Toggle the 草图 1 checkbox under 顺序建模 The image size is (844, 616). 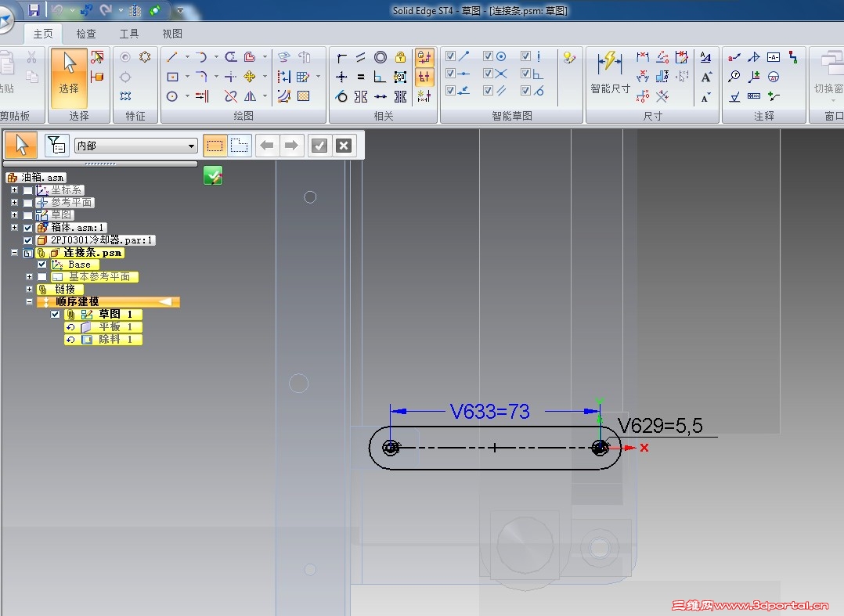click(55, 314)
